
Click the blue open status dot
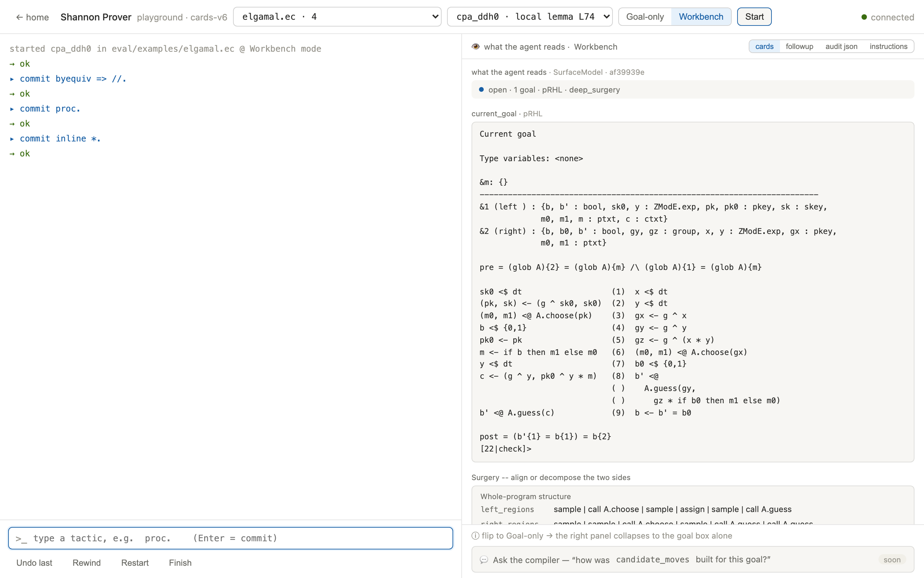pos(481,89)
